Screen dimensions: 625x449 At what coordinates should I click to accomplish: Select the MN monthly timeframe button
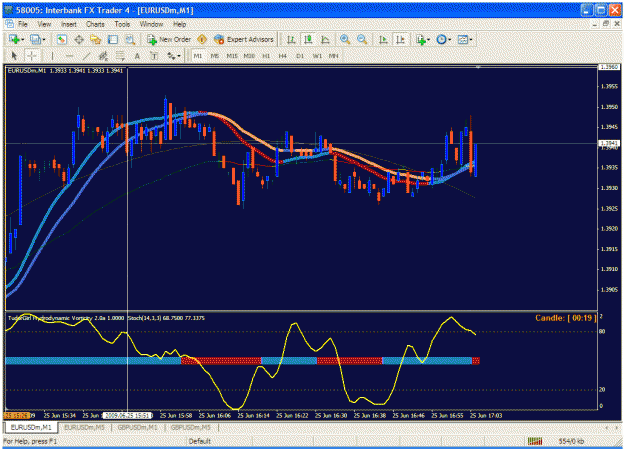click(334, 56)
